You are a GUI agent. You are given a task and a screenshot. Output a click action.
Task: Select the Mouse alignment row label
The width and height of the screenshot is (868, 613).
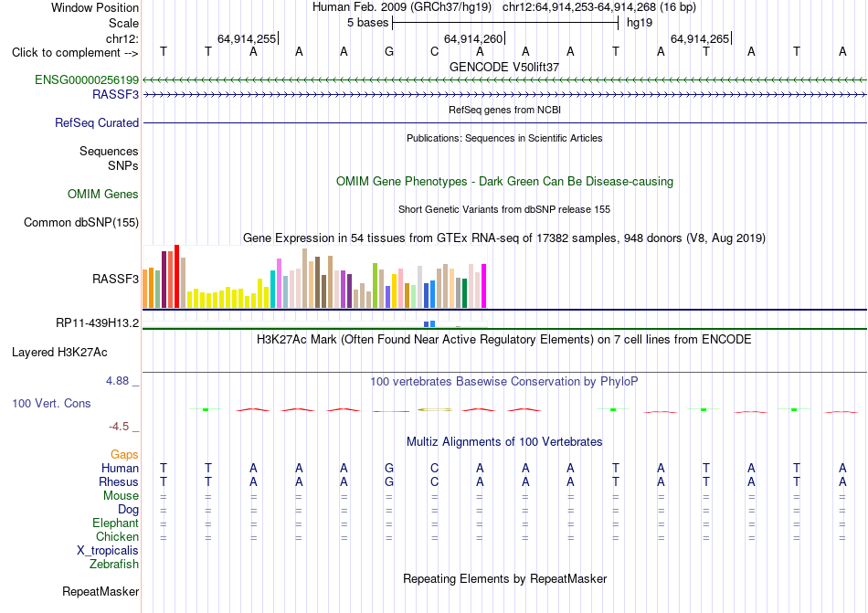pyautogui.click(x=121, y=496)
